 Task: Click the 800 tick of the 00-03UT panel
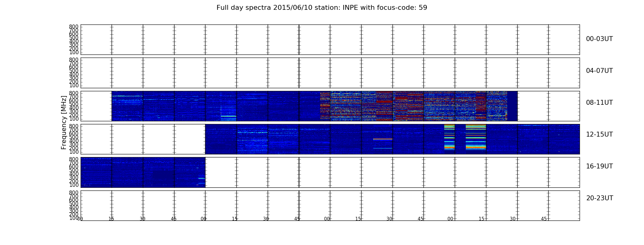pos(74,27)
